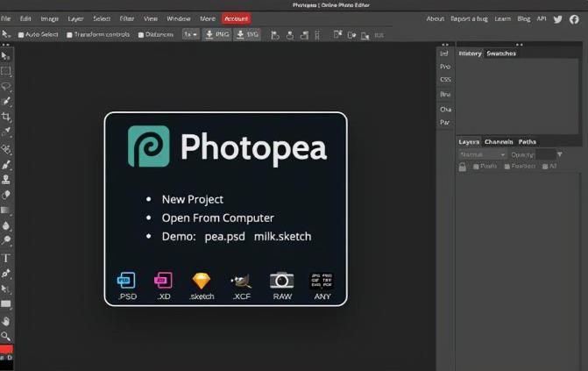Select the Magic Wand tool
Image resolution: width=588 pixels, height=371 pixels.
[x=5, y=102]
